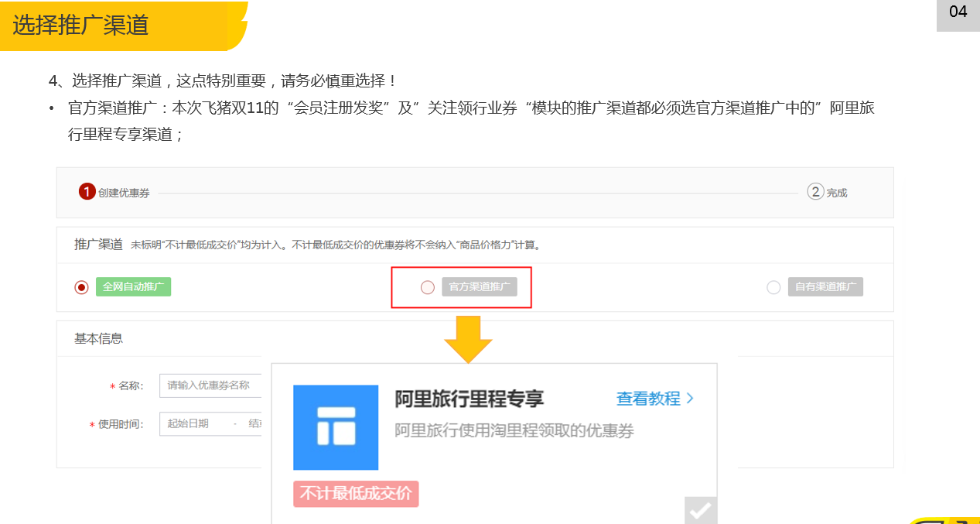Viewport: 980px width, 524px height.
Task: Click the blue 阿里旅行里程专享 channel icon
Action: [x=336, y=427]
